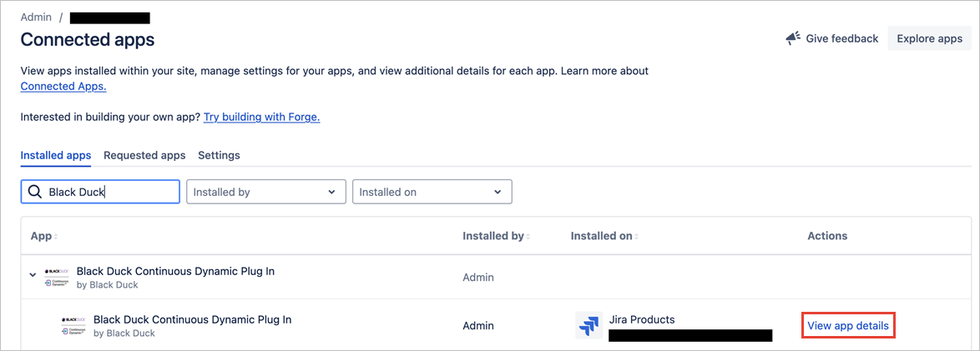This screenshot has width=980, height=351.
Task: Follow the Try building with Forge link
Action: pyautogui.click(x=262, y=117)
